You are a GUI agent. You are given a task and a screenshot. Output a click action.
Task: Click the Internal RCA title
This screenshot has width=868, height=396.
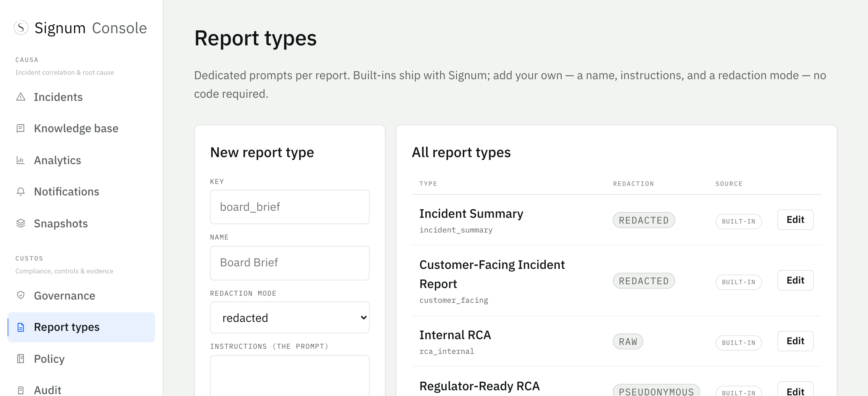point(455,335)
